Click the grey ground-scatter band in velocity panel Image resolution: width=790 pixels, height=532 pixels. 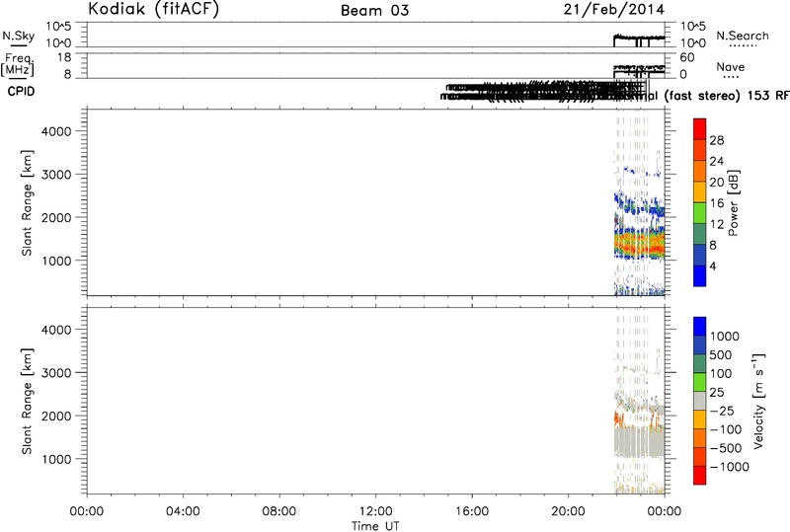click(x=639, y=442)
